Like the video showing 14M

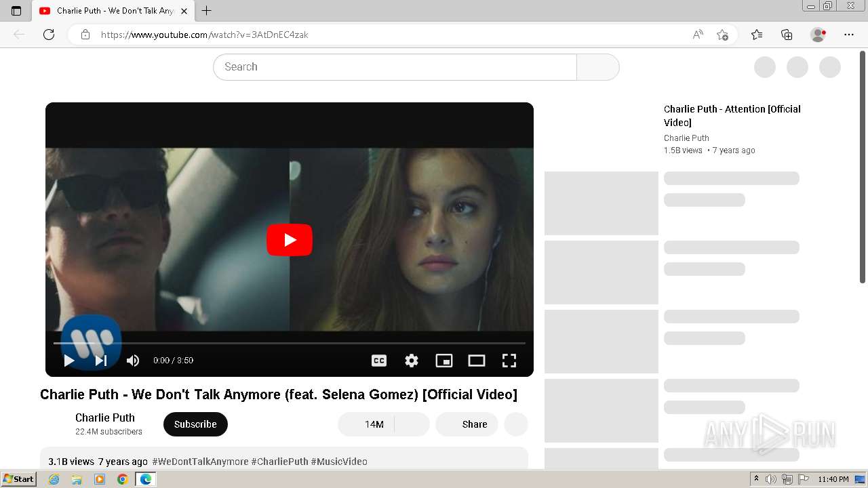366,424
